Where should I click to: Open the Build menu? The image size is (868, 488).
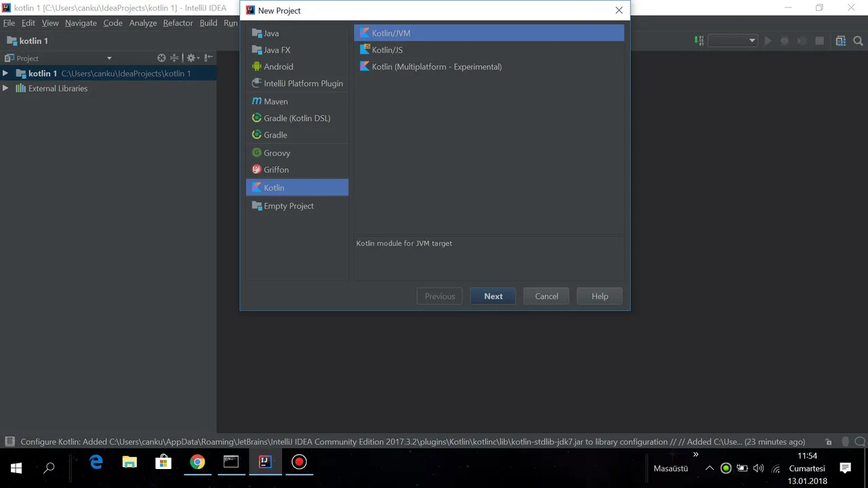[208, 23]
